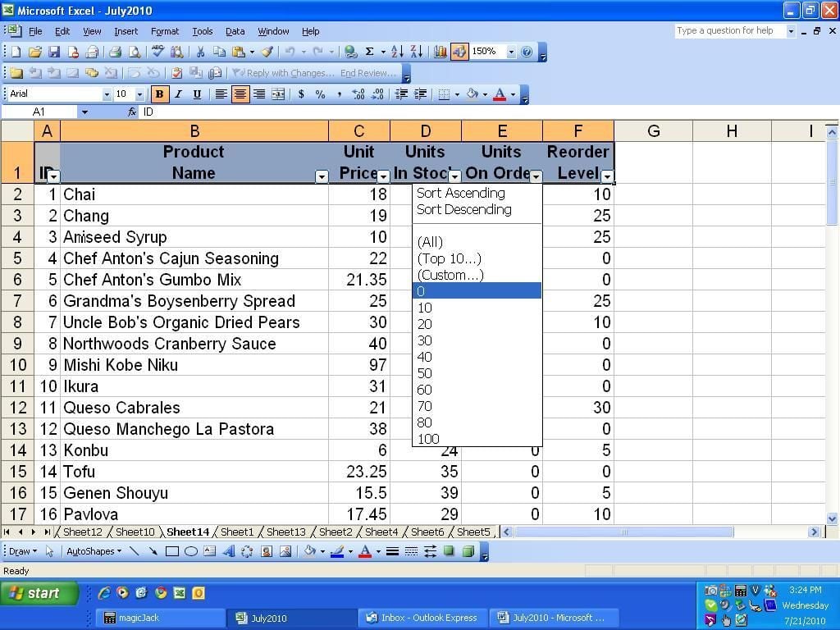Expand the Zoom 150% dropdown
Screen dimensions: 840x630
click(x=511, y=52)
